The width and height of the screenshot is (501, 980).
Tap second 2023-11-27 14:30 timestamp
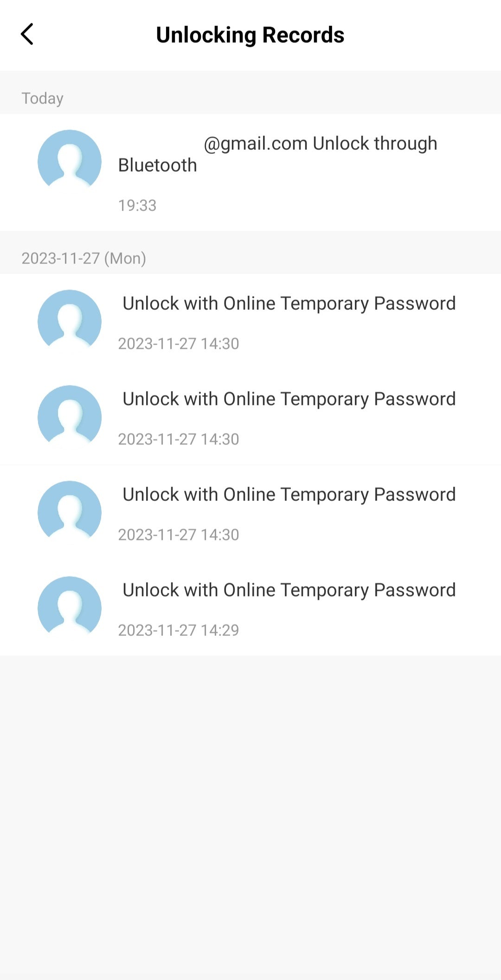tap(179, 439)
